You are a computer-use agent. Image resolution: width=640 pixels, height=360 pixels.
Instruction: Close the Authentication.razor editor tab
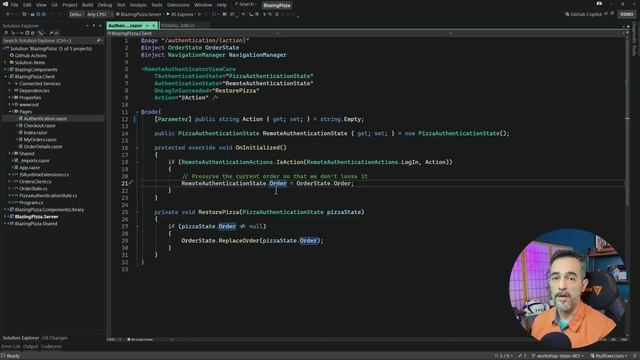click(153, 25)
